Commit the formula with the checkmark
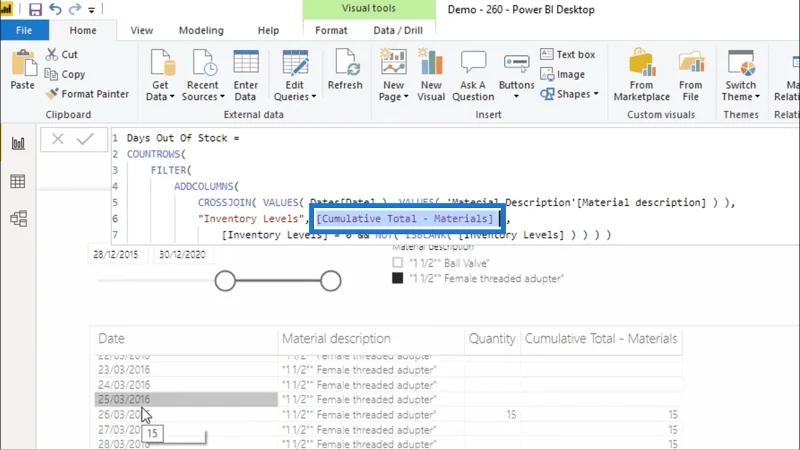 click(85, 139)
